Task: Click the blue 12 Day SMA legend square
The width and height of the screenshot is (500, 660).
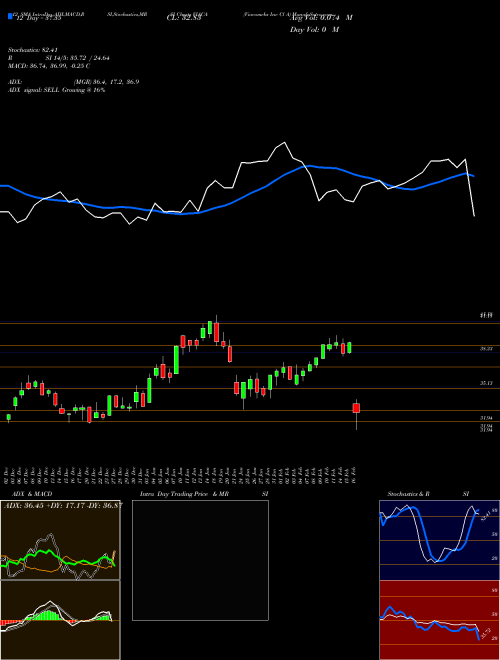Action: 10,17
